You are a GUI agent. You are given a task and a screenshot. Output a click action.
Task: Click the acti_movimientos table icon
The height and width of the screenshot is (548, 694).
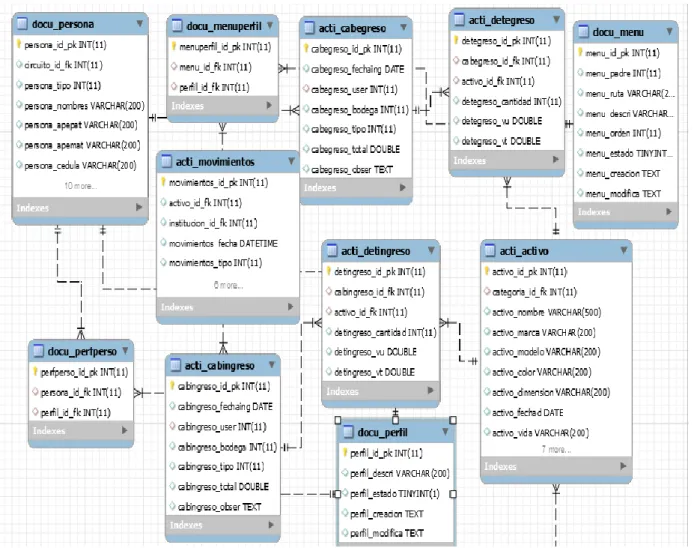tap(166, 162)
